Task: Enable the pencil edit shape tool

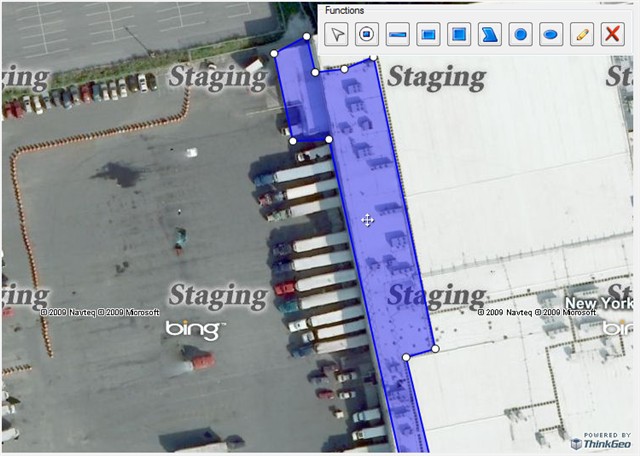Action: (582, 34)
